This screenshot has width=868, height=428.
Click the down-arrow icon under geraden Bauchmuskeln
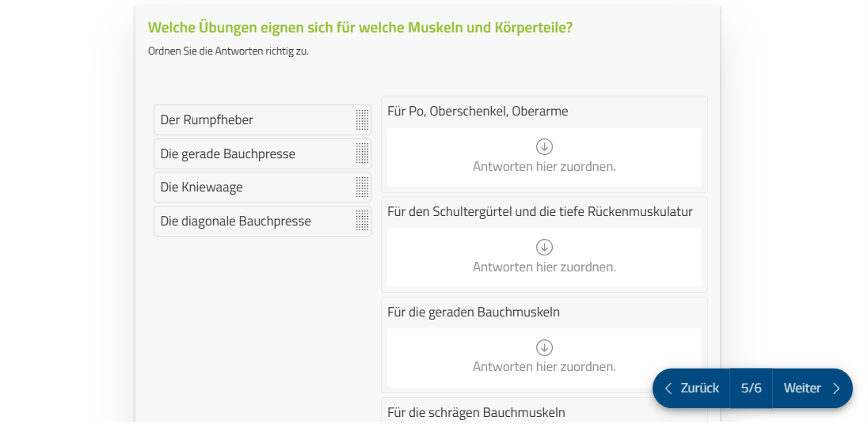tap(544, 347)
